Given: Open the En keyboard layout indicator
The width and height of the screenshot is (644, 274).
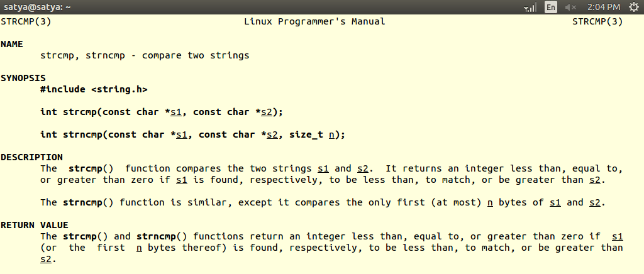Looking at the screenshot, I should point(551,8).
